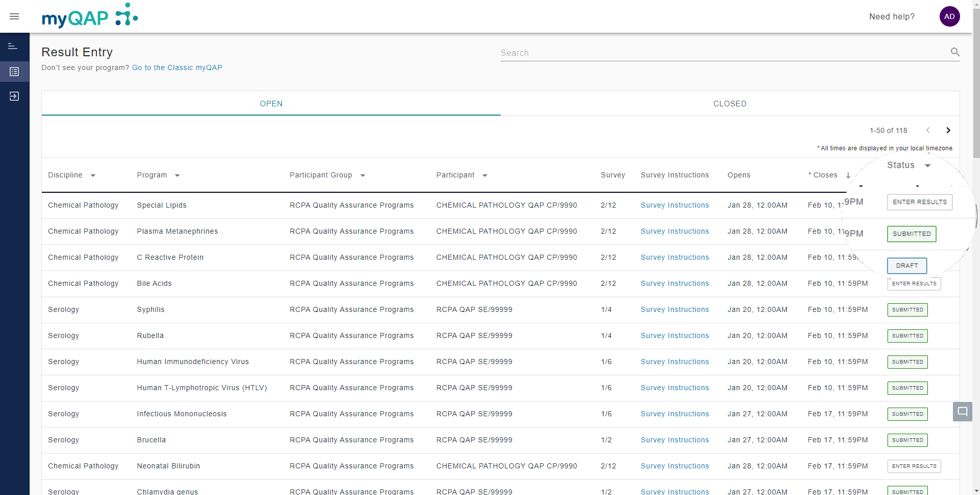Image resolution: width=980 pixels, height=495 pixels.
Task: Switch to the CLOSED tab
Action: coord(730,104)
